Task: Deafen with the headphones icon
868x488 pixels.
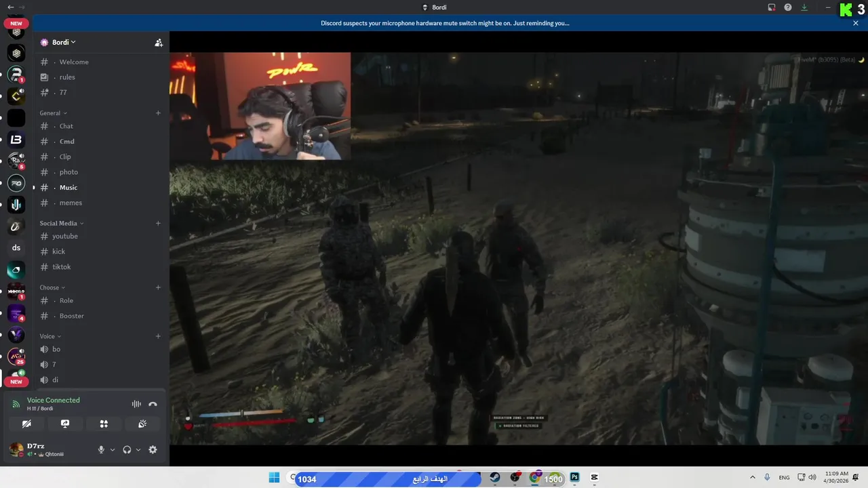Action: pos(127,449)
